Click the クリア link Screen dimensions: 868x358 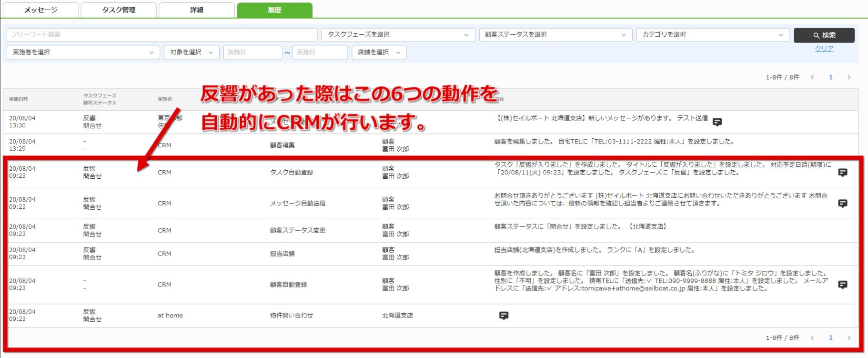coord(824,49)
